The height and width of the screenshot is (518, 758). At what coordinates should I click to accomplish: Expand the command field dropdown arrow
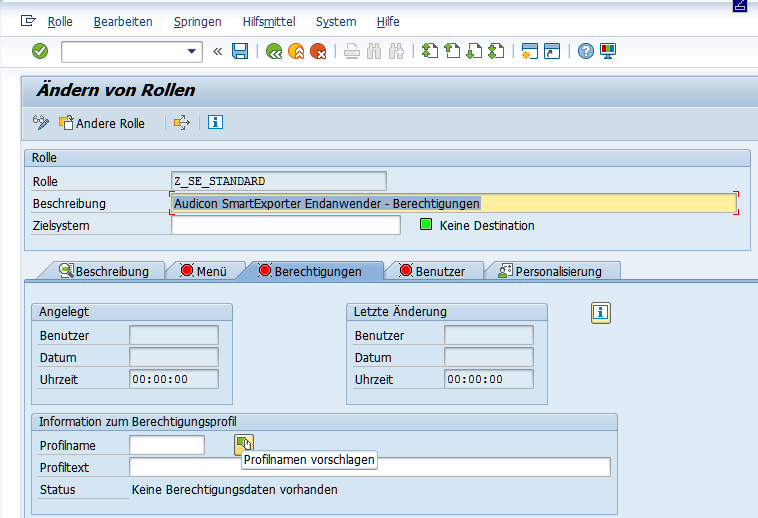coord(192,51)
